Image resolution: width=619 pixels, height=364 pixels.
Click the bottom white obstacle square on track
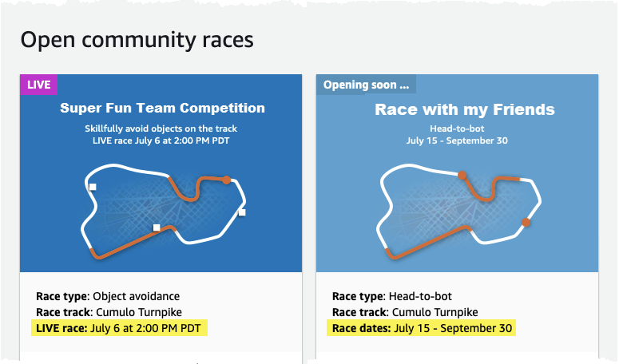pos(157,227)
